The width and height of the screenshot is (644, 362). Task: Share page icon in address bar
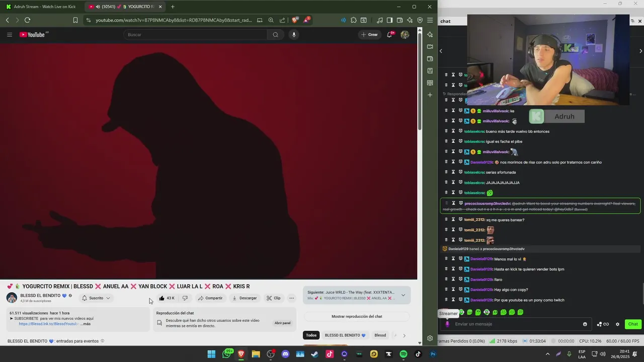pyautogui.click(x=282, y=20)
